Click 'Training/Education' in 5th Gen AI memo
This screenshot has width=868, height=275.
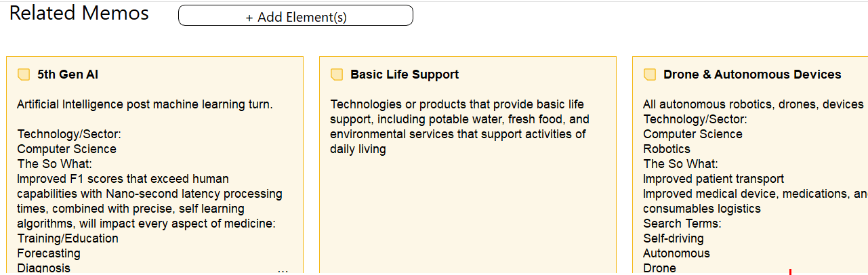68,238
